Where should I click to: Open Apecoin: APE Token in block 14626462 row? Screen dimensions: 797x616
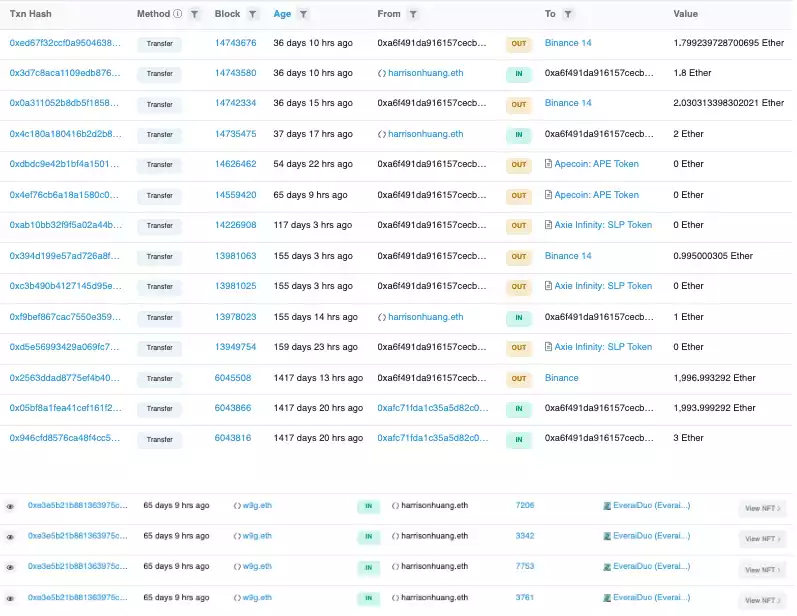[596, 164]
